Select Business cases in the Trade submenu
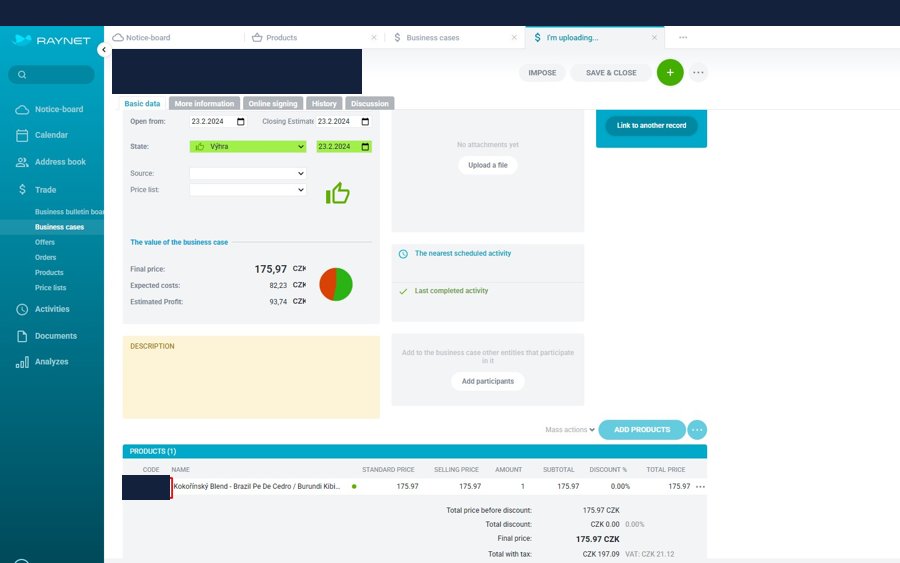 (59, 227)
